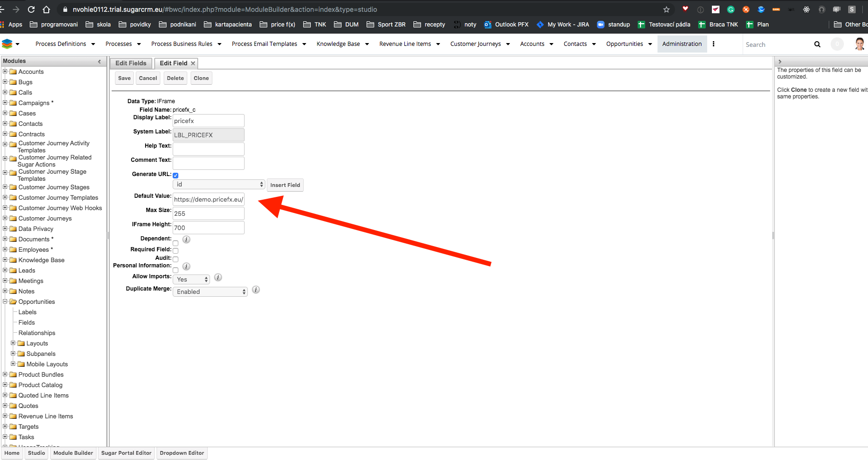Check the Audit checkbox
This screenshot has height=460, width=868.
click(x=175, y=259)
